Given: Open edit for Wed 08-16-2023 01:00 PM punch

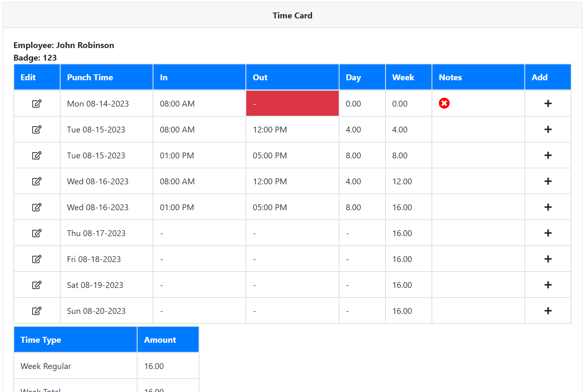Looking at the screenshot, I should (37, 207).
